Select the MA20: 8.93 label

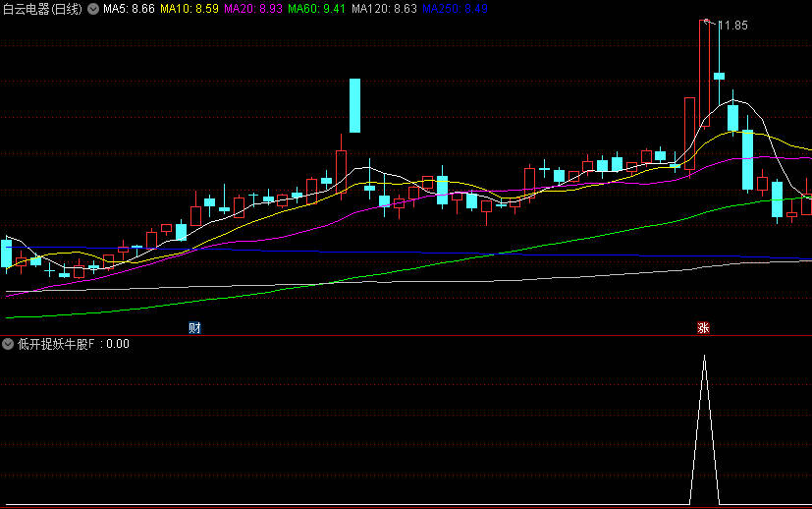253,9
